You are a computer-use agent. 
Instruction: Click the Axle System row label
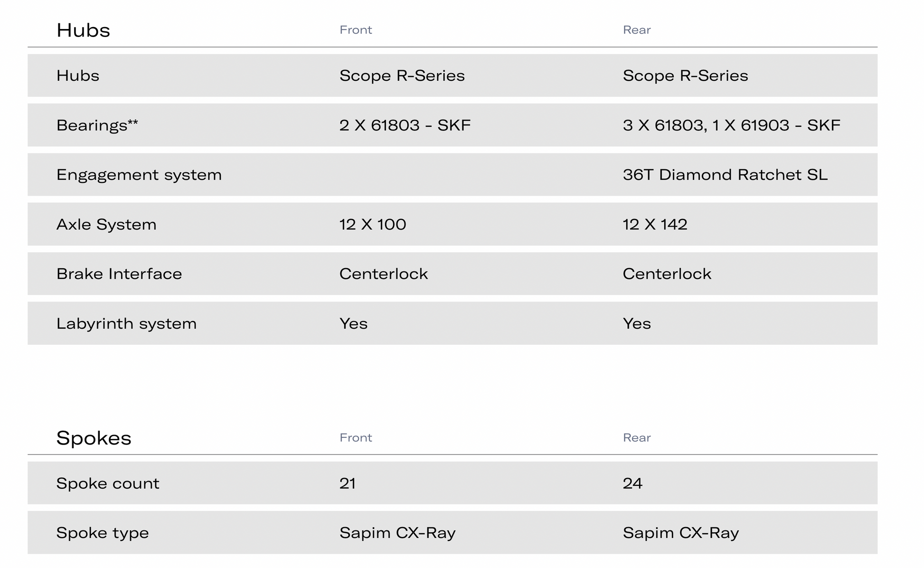pyautogui.click(x=106, y=224)
